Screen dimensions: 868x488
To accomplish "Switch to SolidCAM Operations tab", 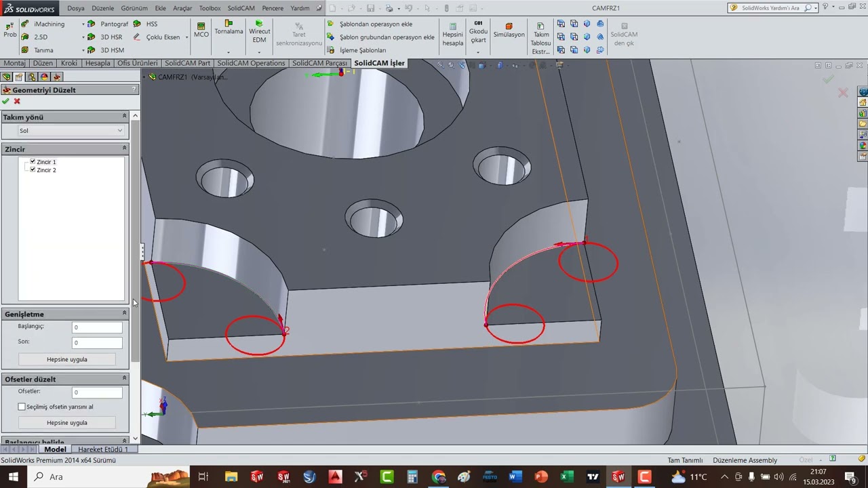I will pos(251,63).
